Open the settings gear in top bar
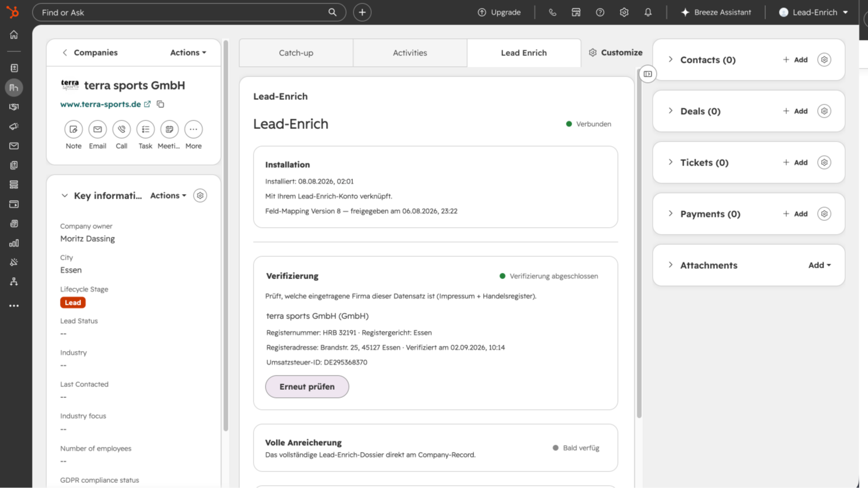 pos(624,12)
